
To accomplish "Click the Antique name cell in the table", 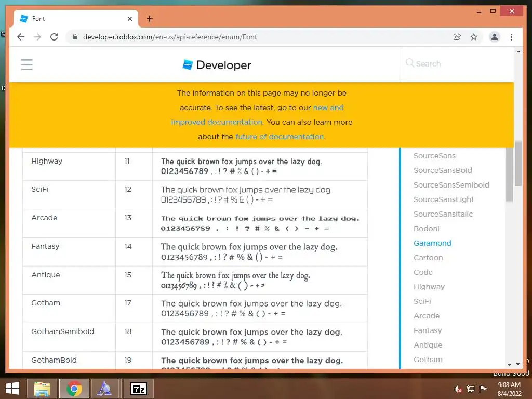I will (69, 280).
